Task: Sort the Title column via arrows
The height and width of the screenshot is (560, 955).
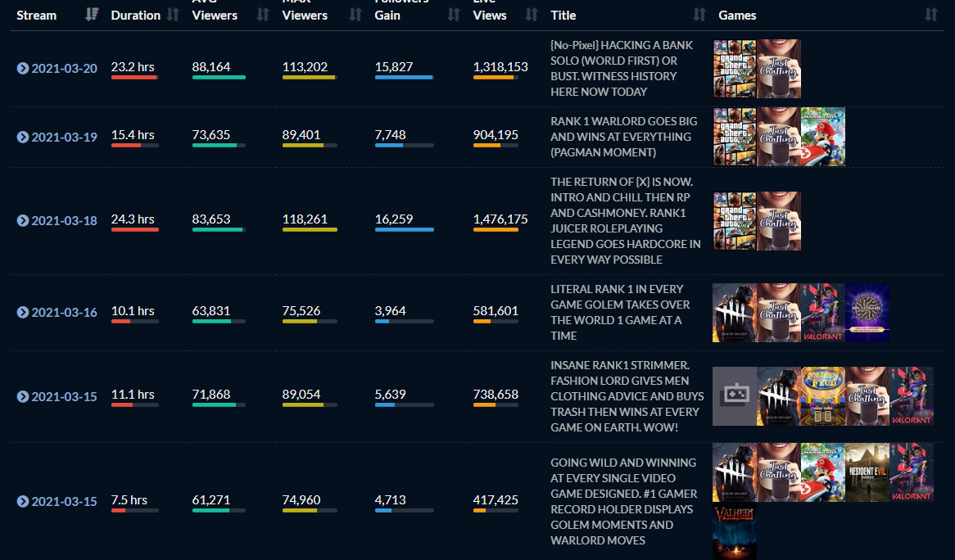Action: 699,15
